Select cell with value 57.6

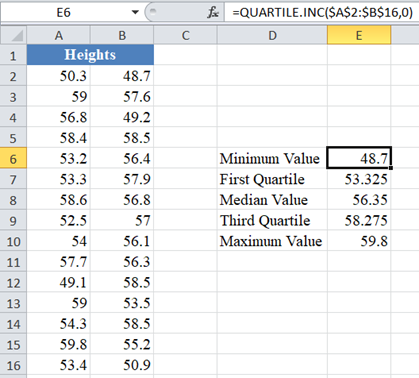[x=122, y=97]
